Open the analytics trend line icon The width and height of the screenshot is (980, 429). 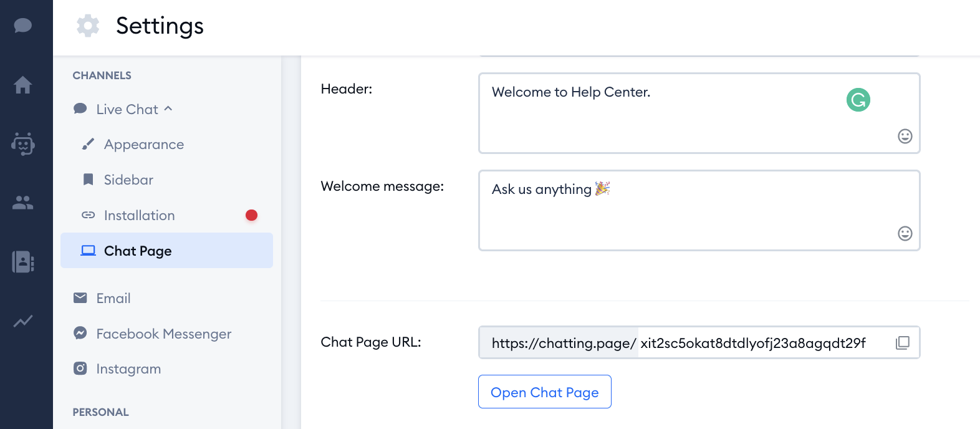pos(23,321)
